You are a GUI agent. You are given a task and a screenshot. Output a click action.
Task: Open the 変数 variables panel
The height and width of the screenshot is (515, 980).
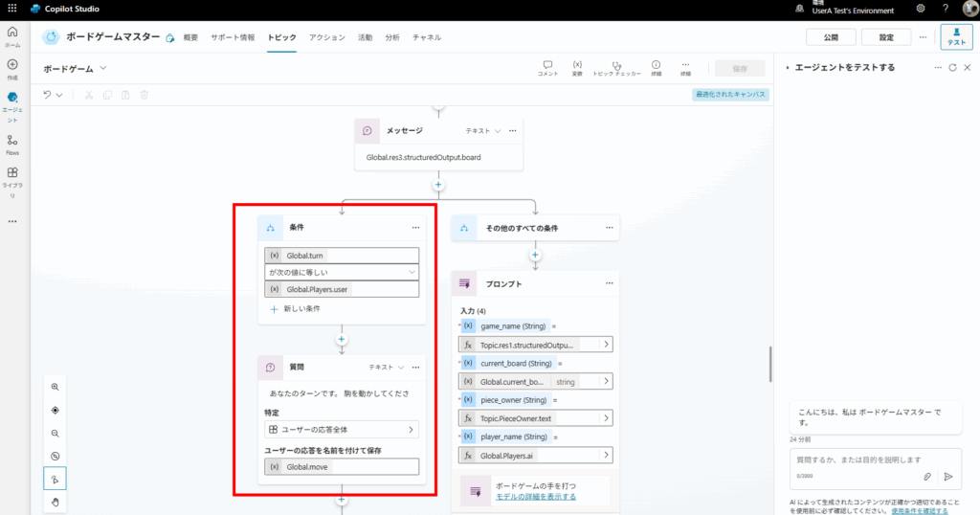tap(577, 68)
